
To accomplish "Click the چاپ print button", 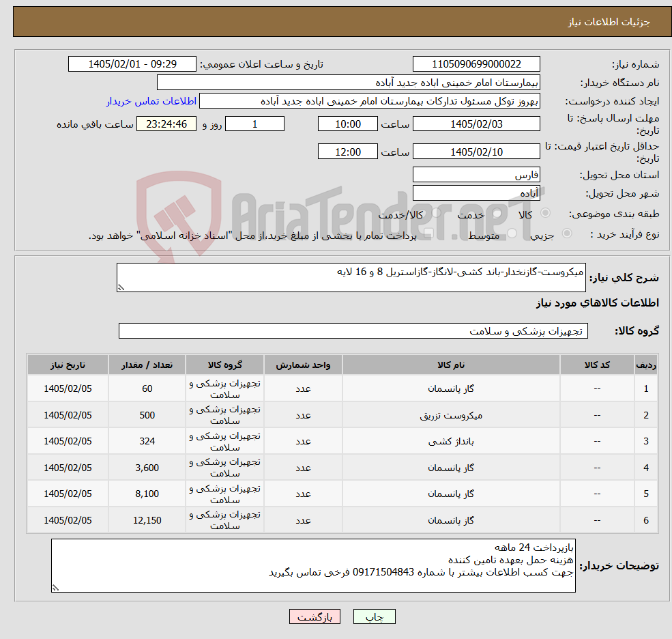I will pyautogui.click(x=374, y=616).
